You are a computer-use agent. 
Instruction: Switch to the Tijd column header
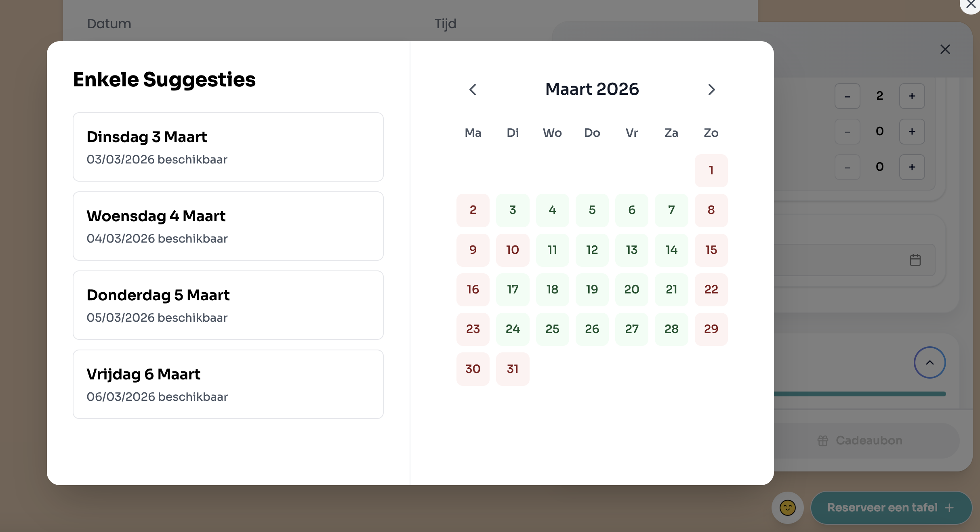(x=445, y=24)
